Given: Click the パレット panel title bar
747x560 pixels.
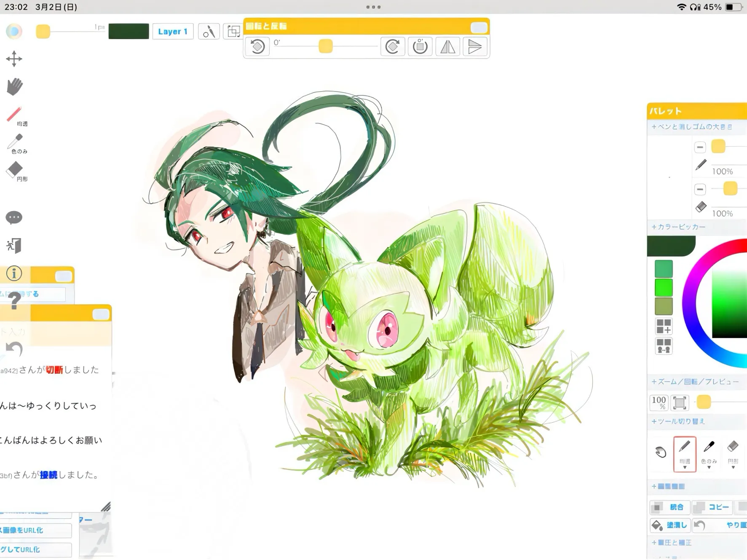Looking at the screenshot, I should pyautogui.click(x=697, y=111).
